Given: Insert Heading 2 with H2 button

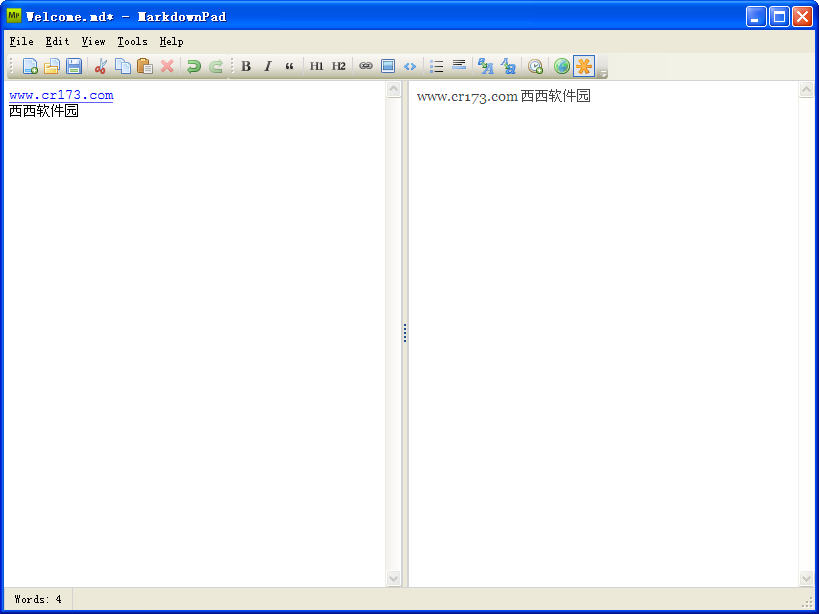Looking at the screenshot, I should [338, 66].
